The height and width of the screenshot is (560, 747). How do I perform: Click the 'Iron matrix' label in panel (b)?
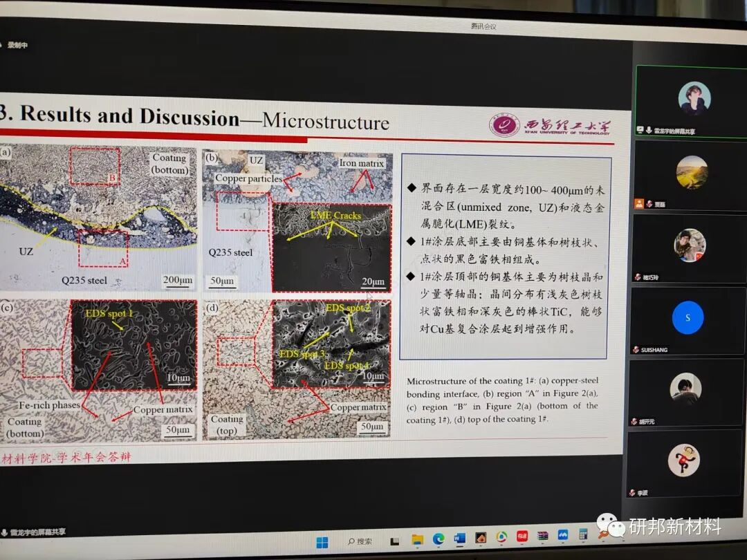(361, 163)
